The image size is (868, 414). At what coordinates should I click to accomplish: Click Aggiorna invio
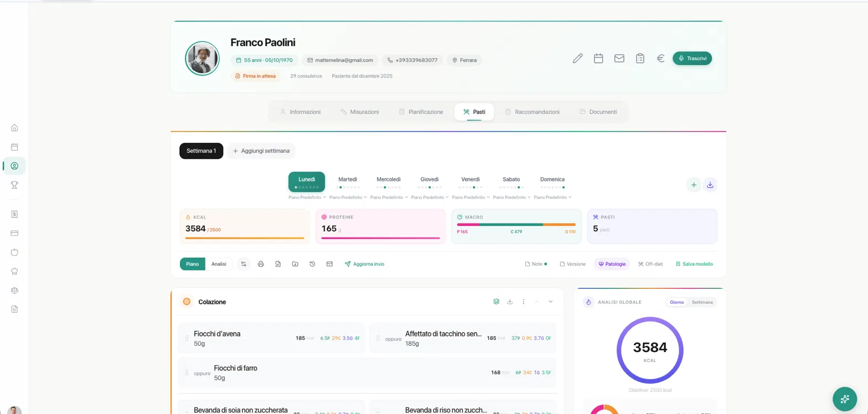364,264
